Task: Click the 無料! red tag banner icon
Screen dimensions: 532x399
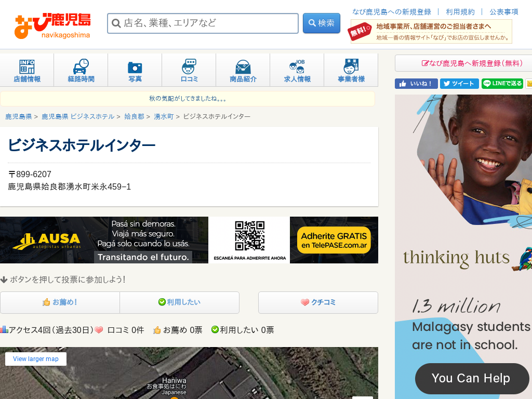Action: 360,32
